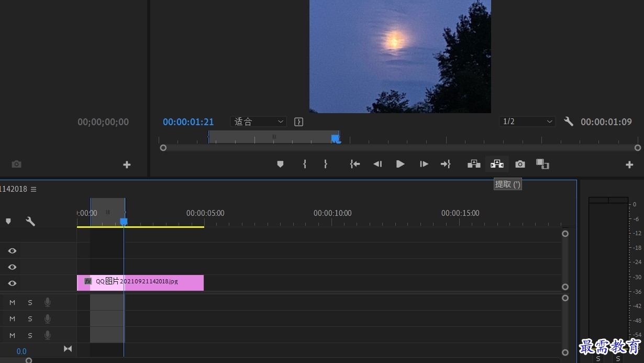This screenshot has height=363, width=644.
Task: Click the Mark Out curly brace button
Action: point(325,164)
